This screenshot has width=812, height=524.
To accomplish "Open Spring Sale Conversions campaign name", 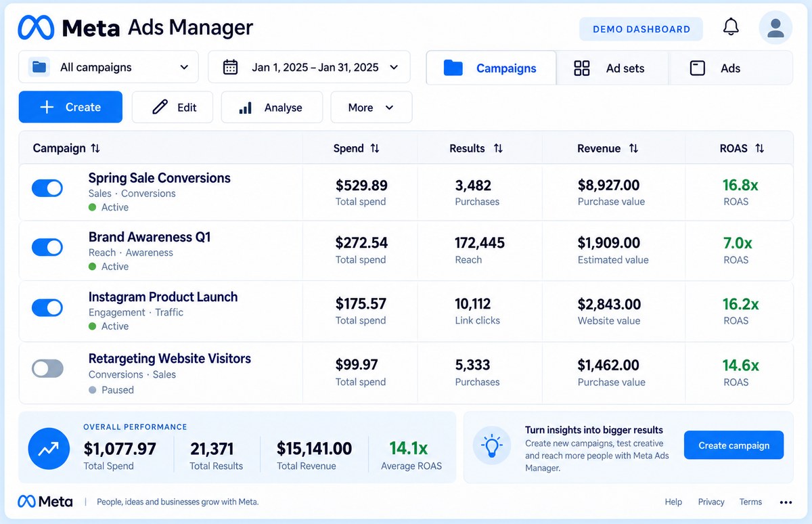I will [x=160, y=178].
